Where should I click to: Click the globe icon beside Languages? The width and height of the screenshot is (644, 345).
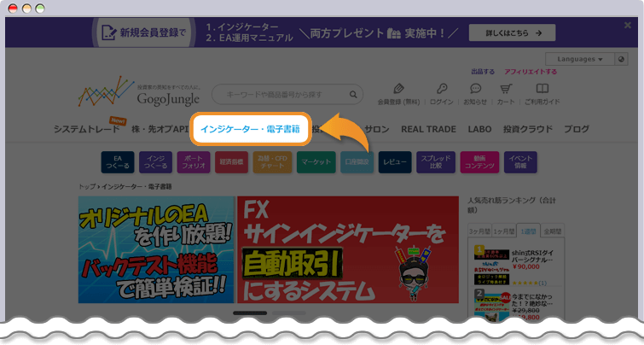pyautogui.click(x=621, y=59)
